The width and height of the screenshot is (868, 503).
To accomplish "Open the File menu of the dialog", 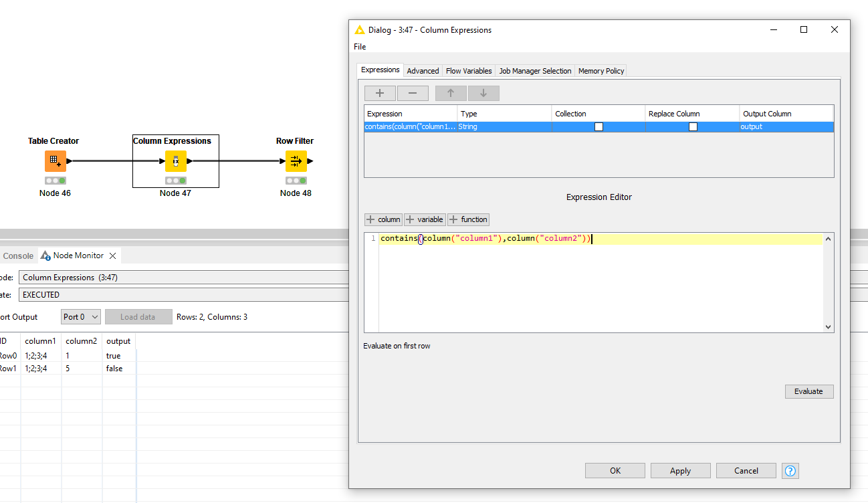I will (360, 46).
